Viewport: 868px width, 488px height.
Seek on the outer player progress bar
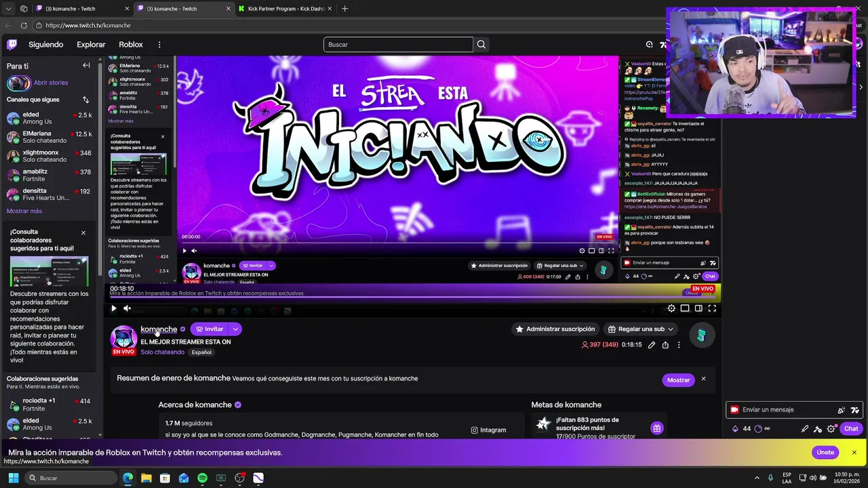pos(414,297)
